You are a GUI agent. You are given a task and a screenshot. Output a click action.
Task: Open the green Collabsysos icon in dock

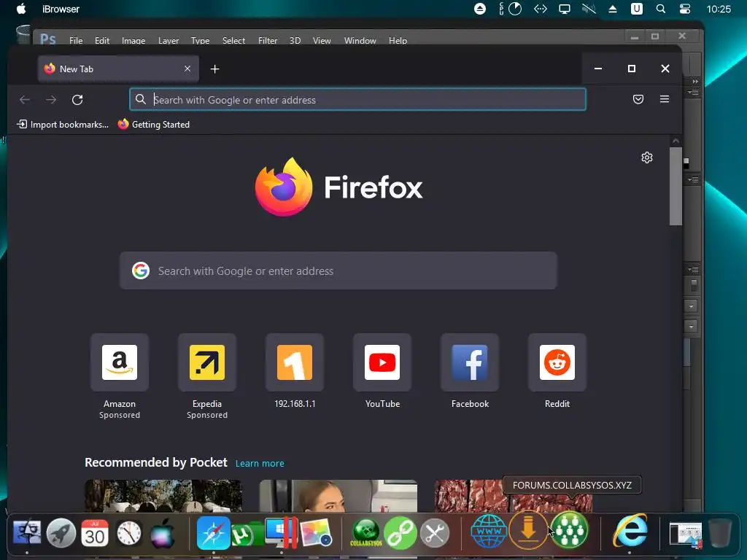pos(366,532)
